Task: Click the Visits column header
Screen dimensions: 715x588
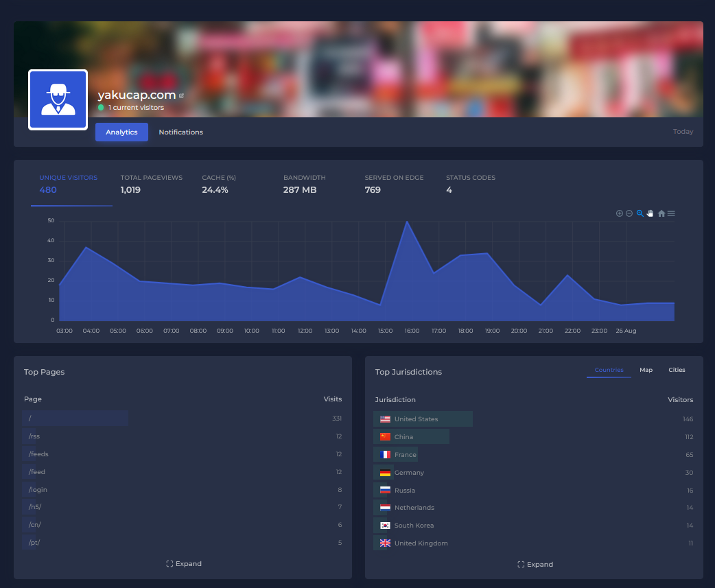Action: (332, 399)
